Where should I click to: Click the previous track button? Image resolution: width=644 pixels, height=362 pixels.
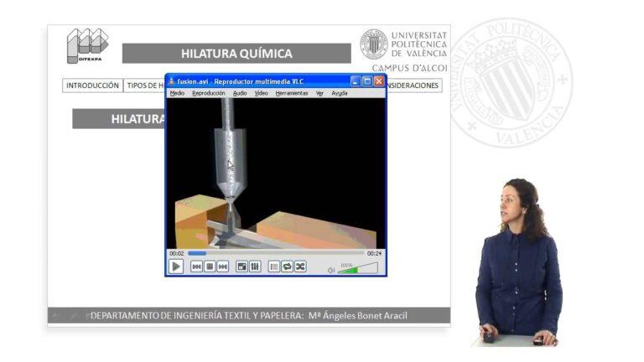[x=196, y=266]
